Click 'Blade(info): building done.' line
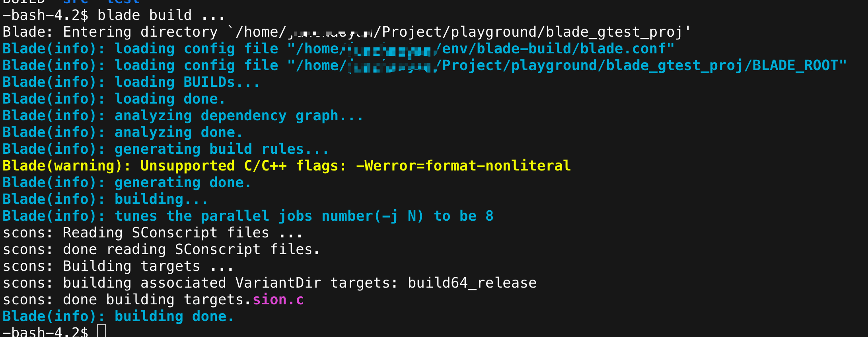 [119, 316]
